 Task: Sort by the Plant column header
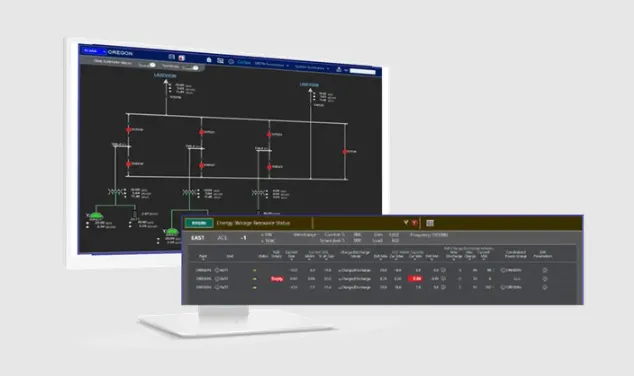pyautogui.click(x=203, y=256)
